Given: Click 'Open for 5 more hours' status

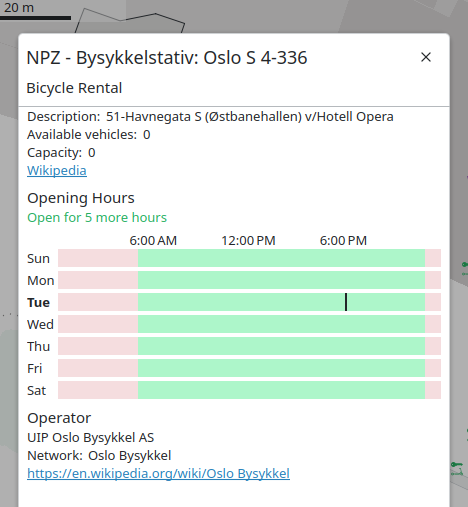Looking at the screenshot, I should [x=97, y=217].
